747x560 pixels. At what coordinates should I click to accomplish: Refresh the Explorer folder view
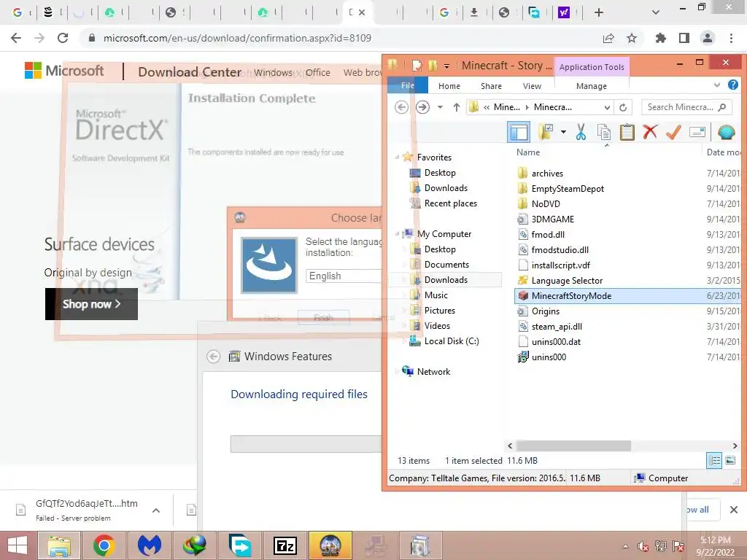pos(623,107)
